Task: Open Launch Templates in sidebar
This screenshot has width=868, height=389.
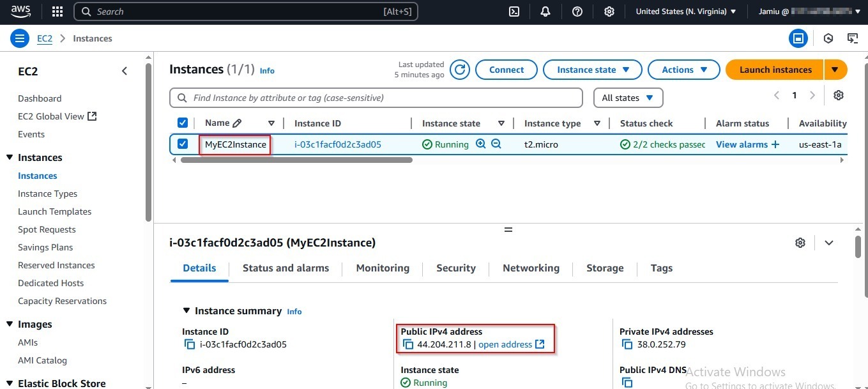Action: 54,211
